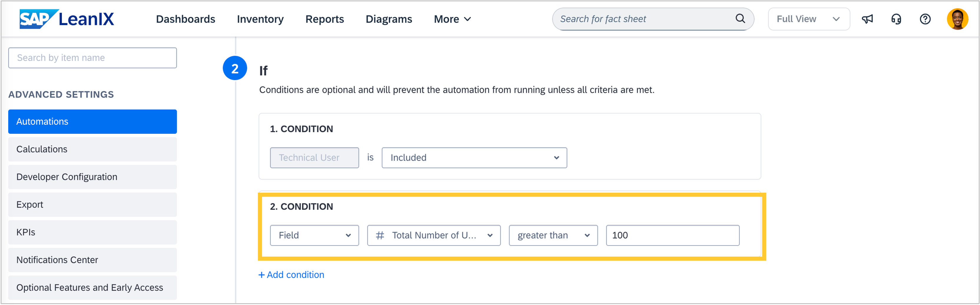The width and height of the screenshot is (980, 305).
Task: Open the user profile avatar
Action: [957, 19]
